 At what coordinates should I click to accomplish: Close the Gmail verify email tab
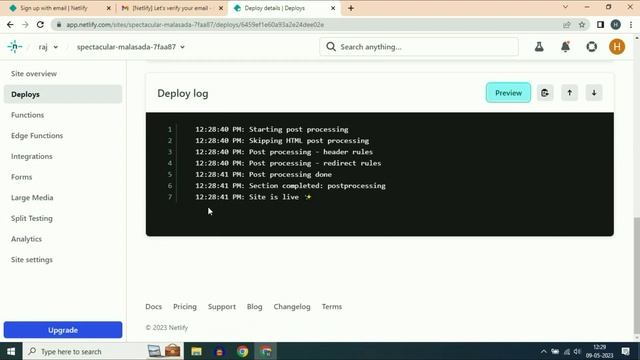tap(221, 8)
